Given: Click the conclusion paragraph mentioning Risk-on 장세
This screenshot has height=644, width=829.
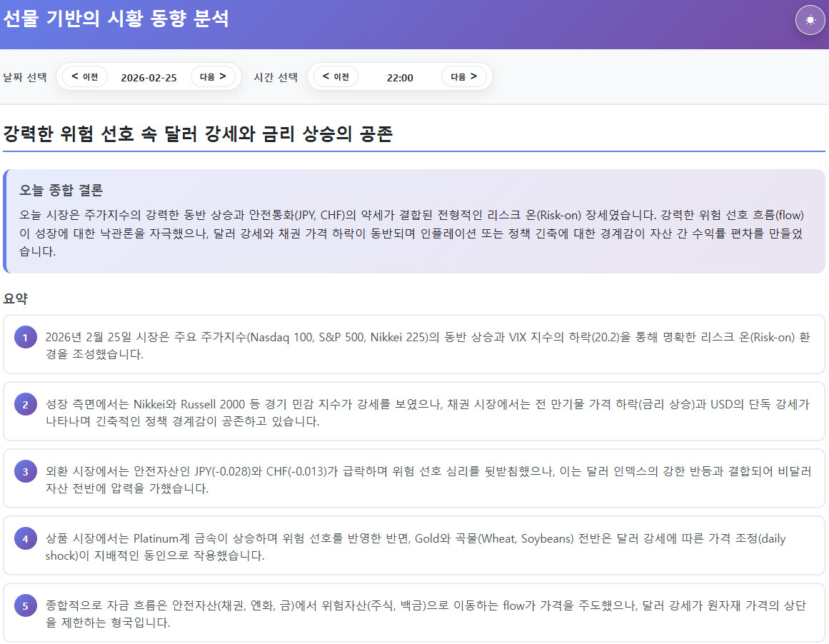Looking at the screenshot, I should (x=413, y=233).
